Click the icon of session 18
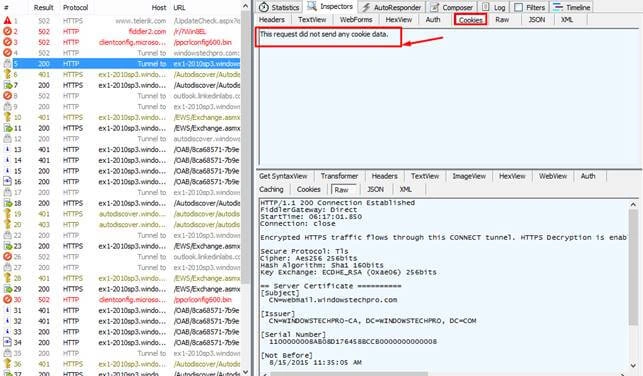Screen dimensions: 643x376 [7, 203]
